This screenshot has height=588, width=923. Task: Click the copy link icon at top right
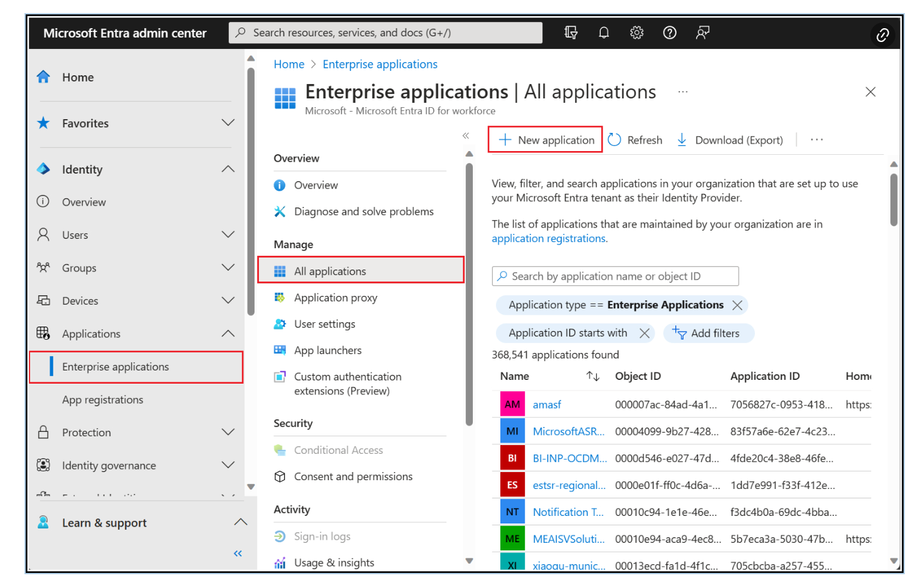point(882,35)
